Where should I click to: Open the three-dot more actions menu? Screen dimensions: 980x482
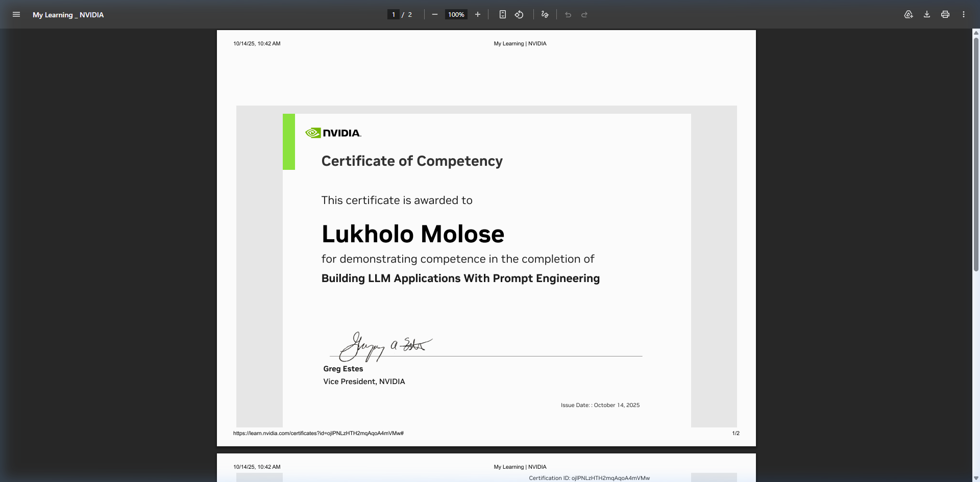(x=964, y=14)
